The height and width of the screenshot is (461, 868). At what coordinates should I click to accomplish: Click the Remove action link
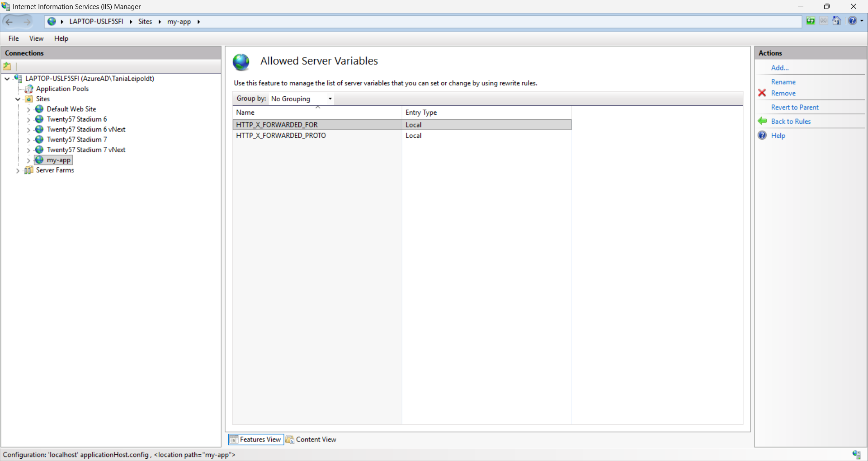tap(783, 93)
